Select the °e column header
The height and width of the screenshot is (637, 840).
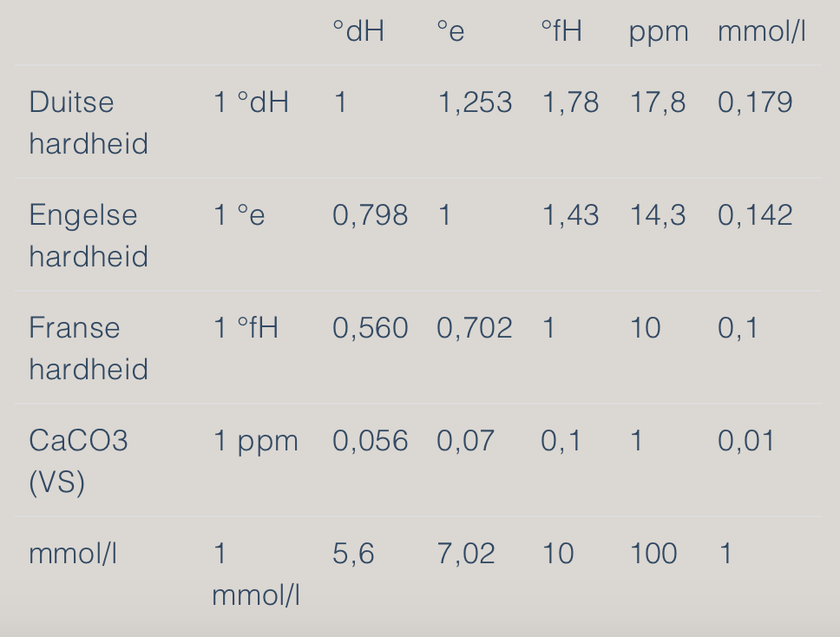(450, 32)
